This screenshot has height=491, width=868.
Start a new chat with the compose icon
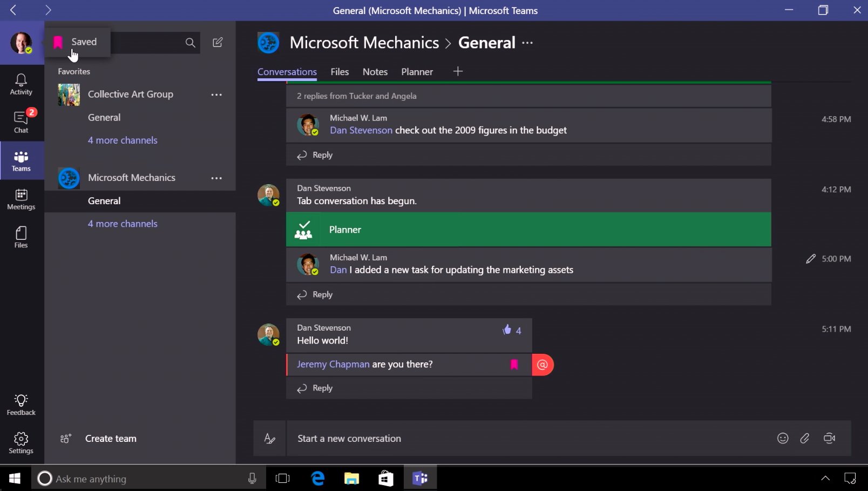coord(218,42)
